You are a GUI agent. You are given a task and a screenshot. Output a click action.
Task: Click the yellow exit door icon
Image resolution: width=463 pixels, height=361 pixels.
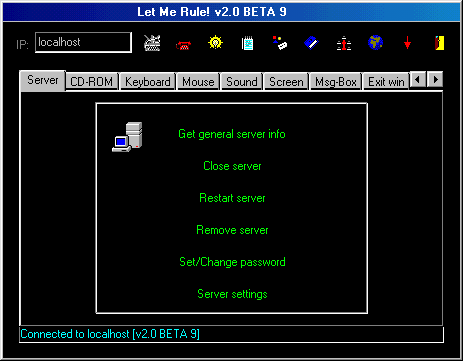pos(440,43)
